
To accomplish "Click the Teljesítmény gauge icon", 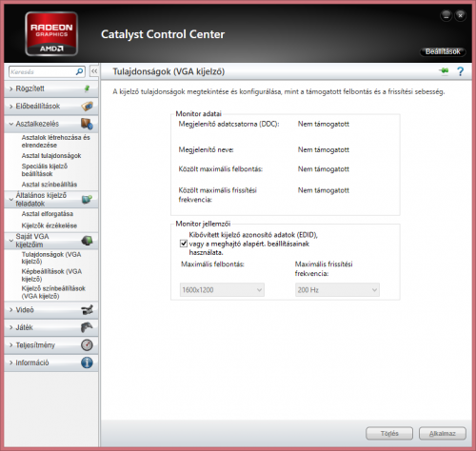I will [87, 345].
